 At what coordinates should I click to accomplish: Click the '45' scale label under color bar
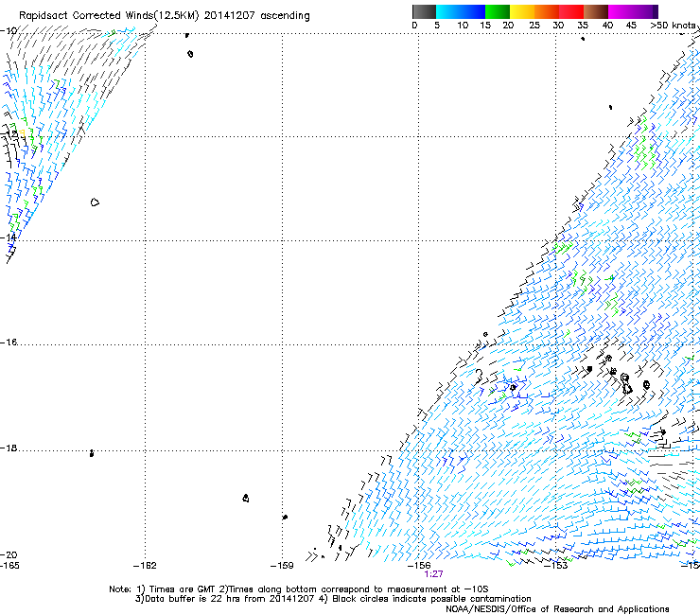point(631,26)
